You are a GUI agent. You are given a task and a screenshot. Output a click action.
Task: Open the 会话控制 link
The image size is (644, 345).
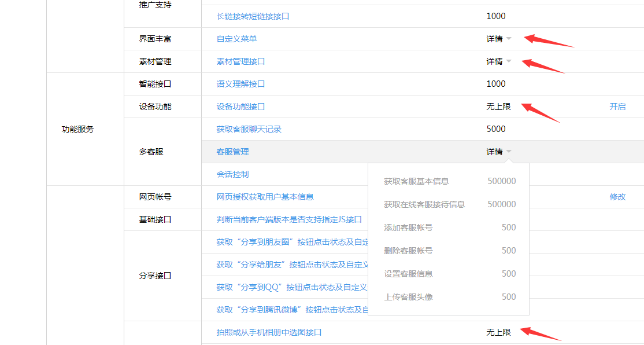pyautogui.click(x=232, y=174)
